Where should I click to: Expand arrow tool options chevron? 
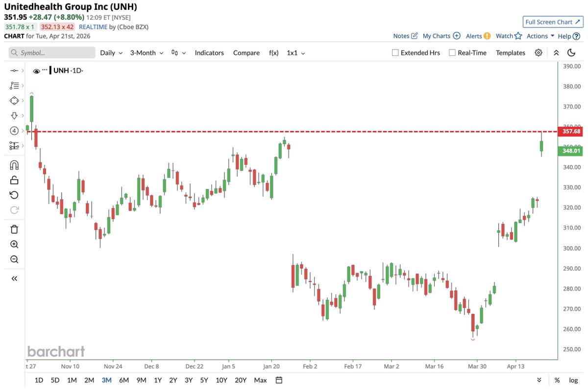(x=23, y=116)
